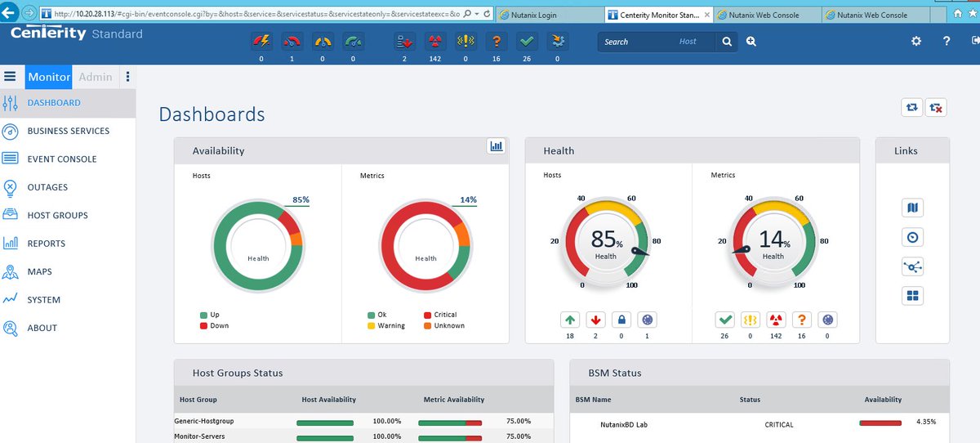The width and height of the screenshot is (980, 443).
Task: Click the red gauge status icon showing 1
Action: pyautogui.click(x=292, y=41)
